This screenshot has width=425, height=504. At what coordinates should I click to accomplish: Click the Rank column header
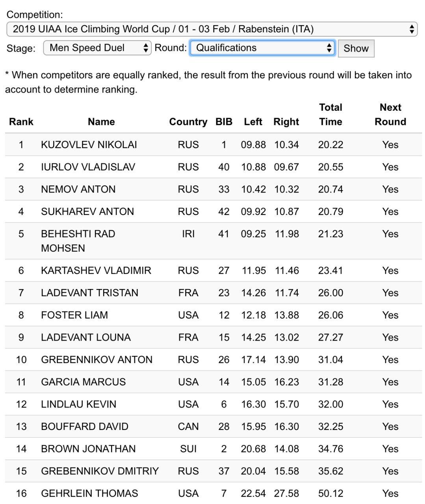(x=21, y=122)
